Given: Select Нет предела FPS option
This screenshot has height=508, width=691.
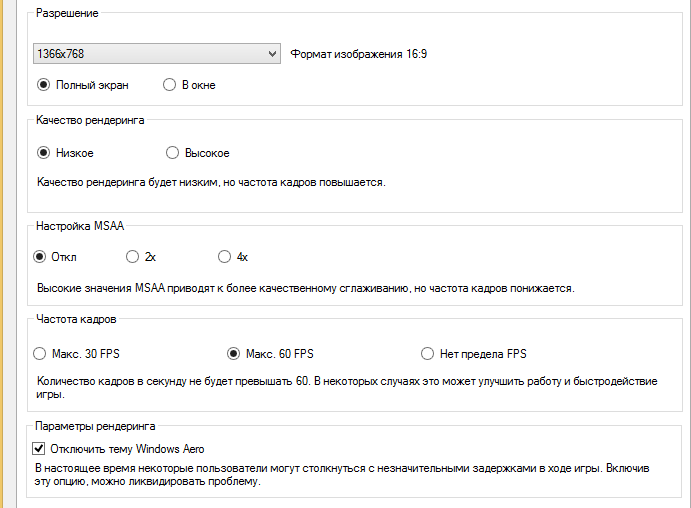Looking at the screenshot, I should tap(428, 353).
